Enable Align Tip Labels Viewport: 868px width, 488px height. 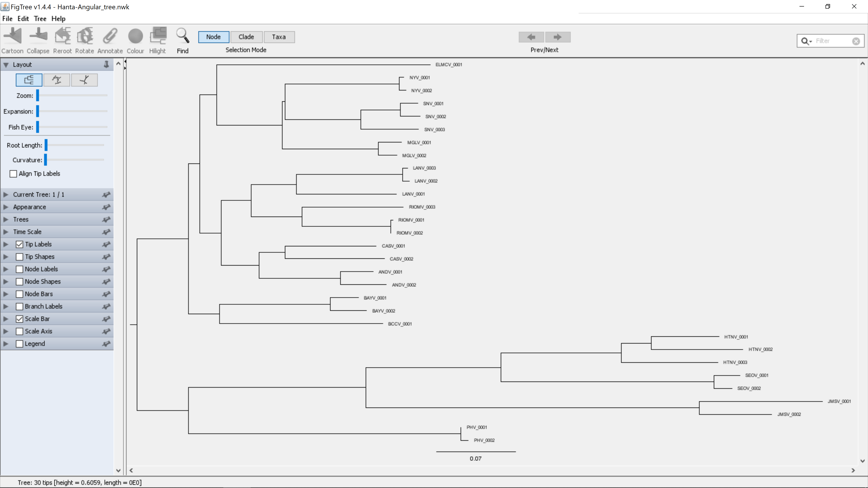pyautogui.click(x=13, y=174)
